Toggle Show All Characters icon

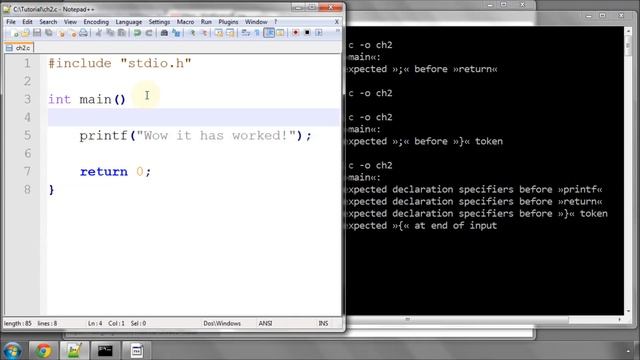(x=257, y=33)
